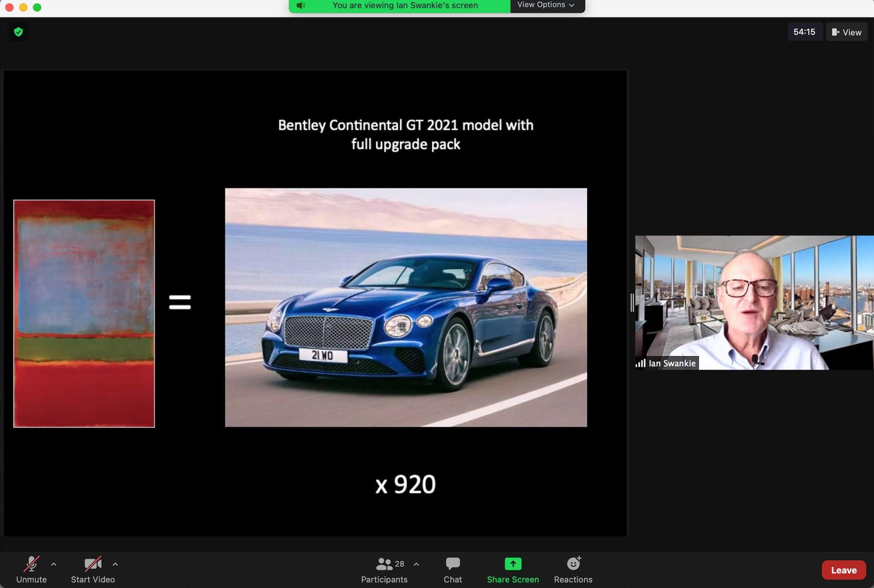Click Start Video camera icon
Screen dimensions: 874x588
tap(93, 564)
